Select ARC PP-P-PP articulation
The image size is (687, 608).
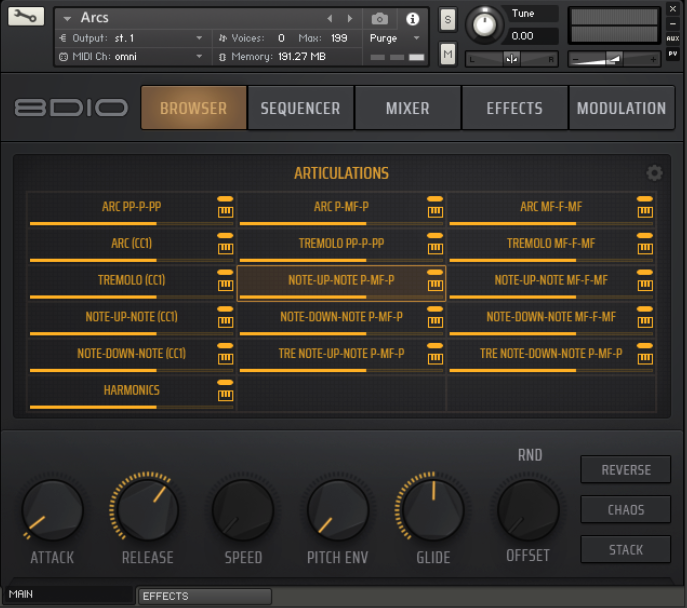click(x=131, y=209)
